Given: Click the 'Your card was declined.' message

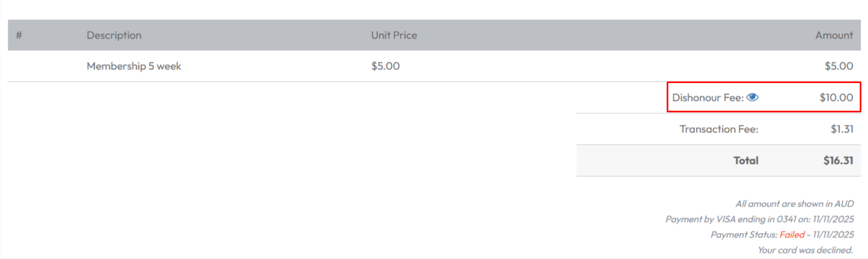Looking at the screenshot, I should [x=805, y=250].
